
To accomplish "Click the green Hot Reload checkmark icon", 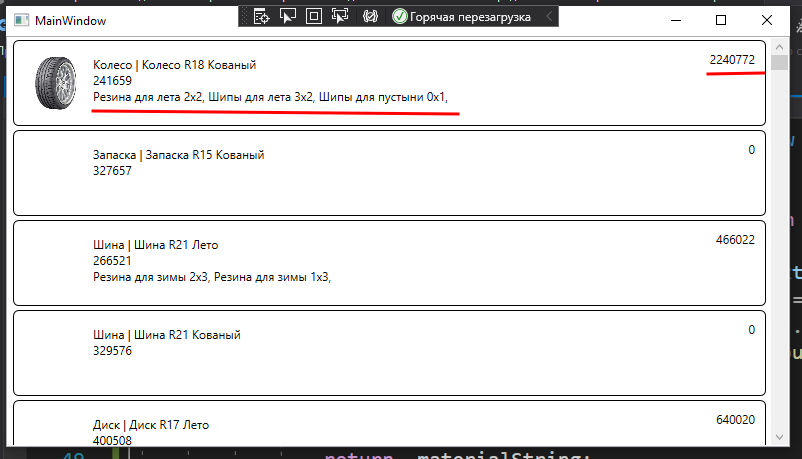I will coord(400,16).
